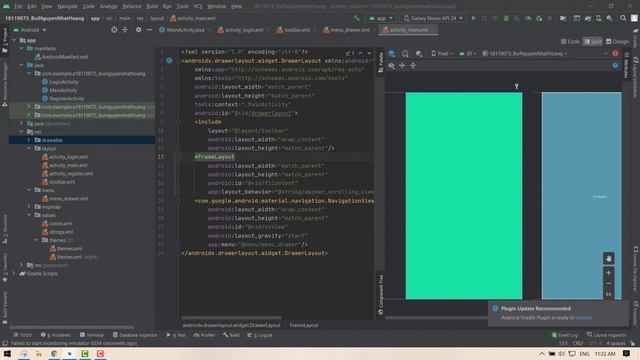640x360 pixels.
Task: Open the Galaxy Nexus API 24 device dropdown
Action: pyautogui.click(x=433, y=18)
